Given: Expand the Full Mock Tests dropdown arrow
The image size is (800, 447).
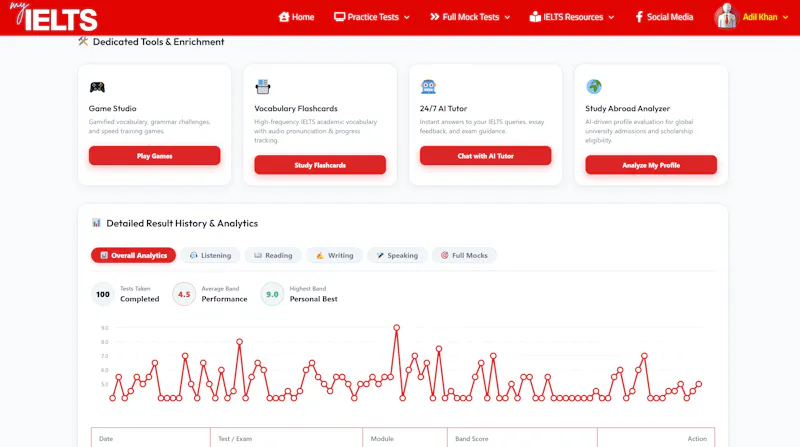Looking at the screenshot, I should [507, 17].
